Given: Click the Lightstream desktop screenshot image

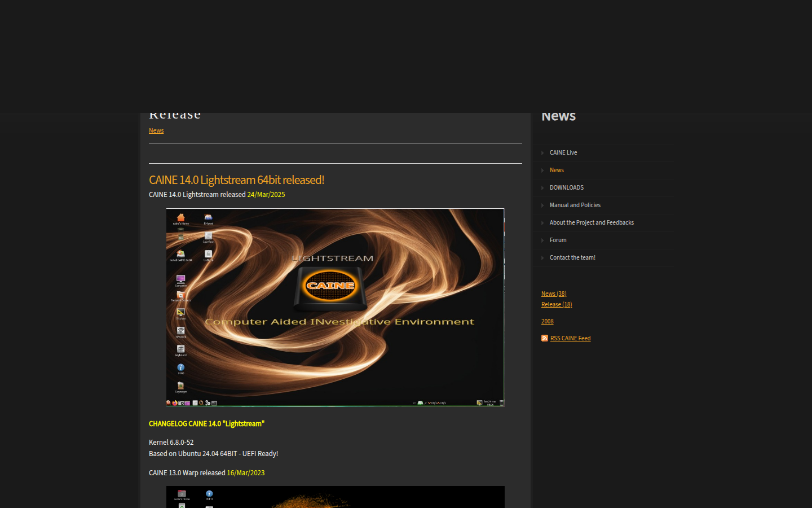Looking at the screenshot, I should coord(335,308).
